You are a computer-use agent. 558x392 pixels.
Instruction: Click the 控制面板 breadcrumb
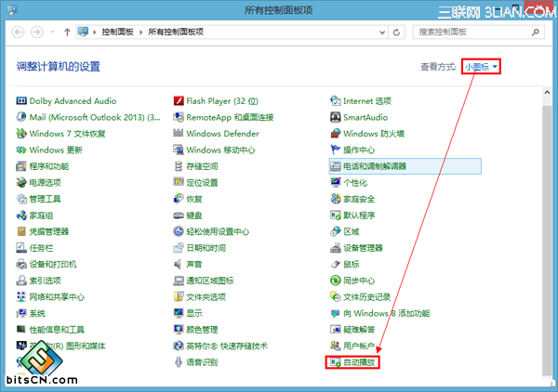pyautogui.click(x=117, y=32)
